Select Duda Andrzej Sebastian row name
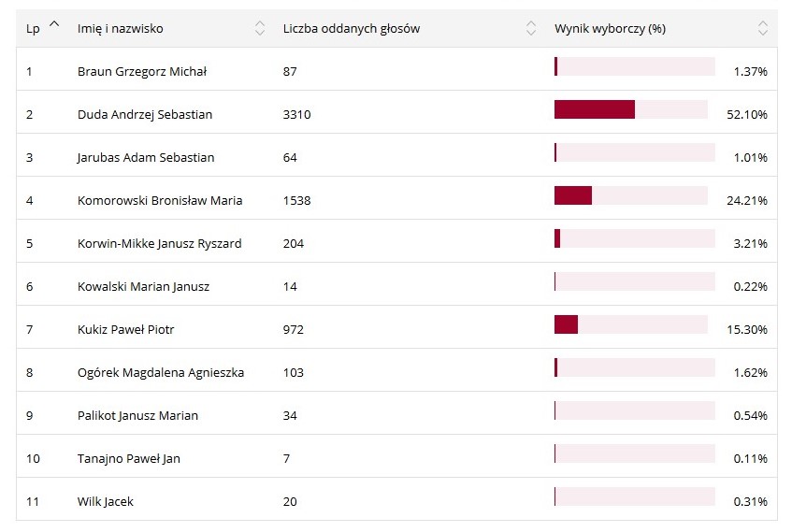 tap(145, 115)
